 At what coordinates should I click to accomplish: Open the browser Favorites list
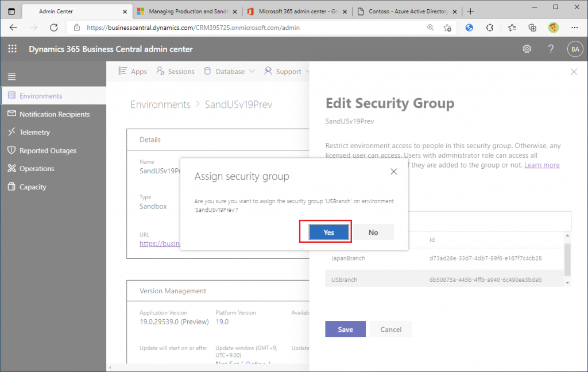click(x=512, y=28)
